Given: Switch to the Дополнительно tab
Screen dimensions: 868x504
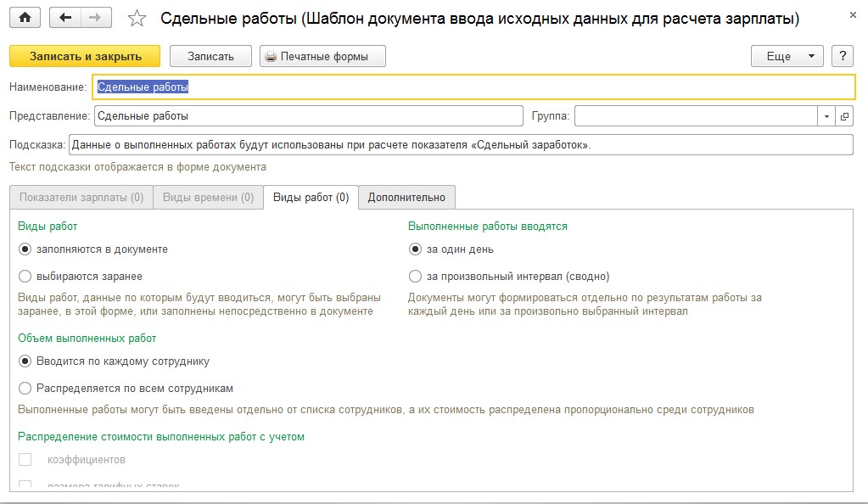Looking at the screenshot, I should [x=406, y=197].
